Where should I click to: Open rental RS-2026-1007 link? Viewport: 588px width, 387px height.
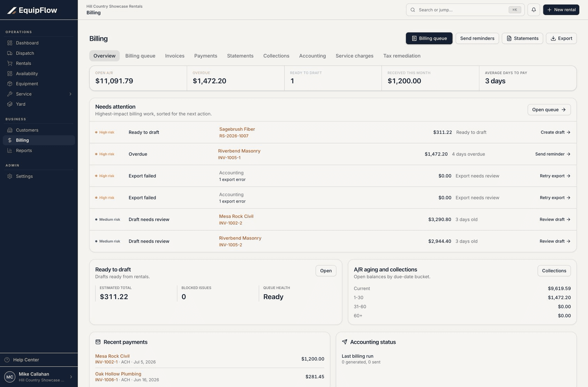[234, 136]
